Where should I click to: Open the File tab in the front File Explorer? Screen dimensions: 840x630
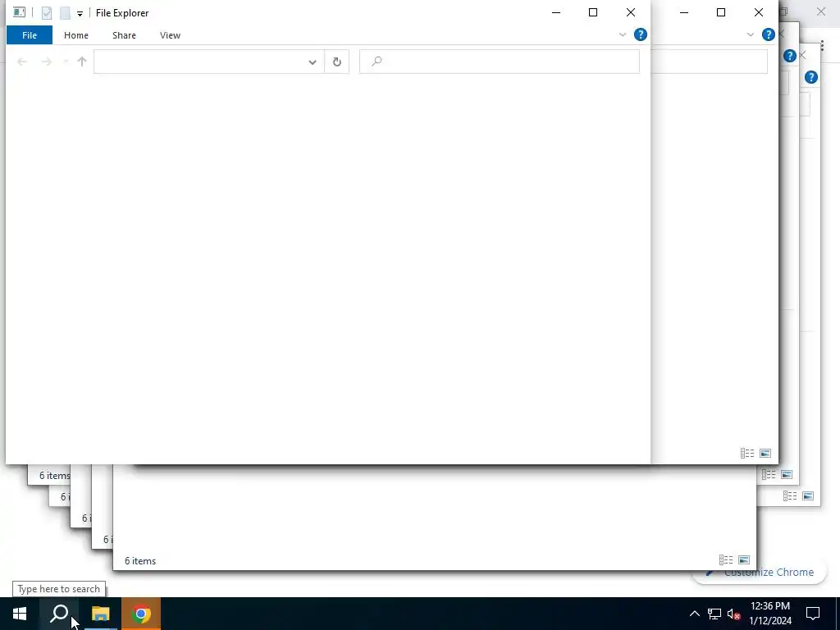coord(30,35)
